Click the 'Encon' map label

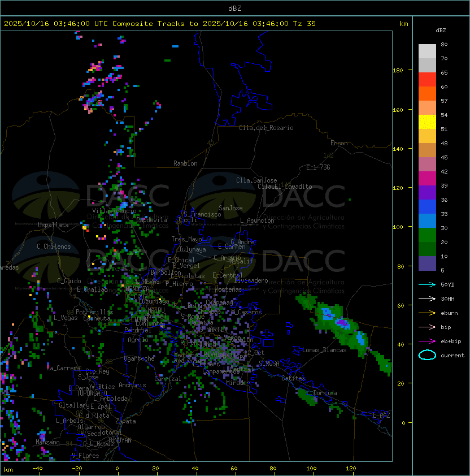pos(339,143)
